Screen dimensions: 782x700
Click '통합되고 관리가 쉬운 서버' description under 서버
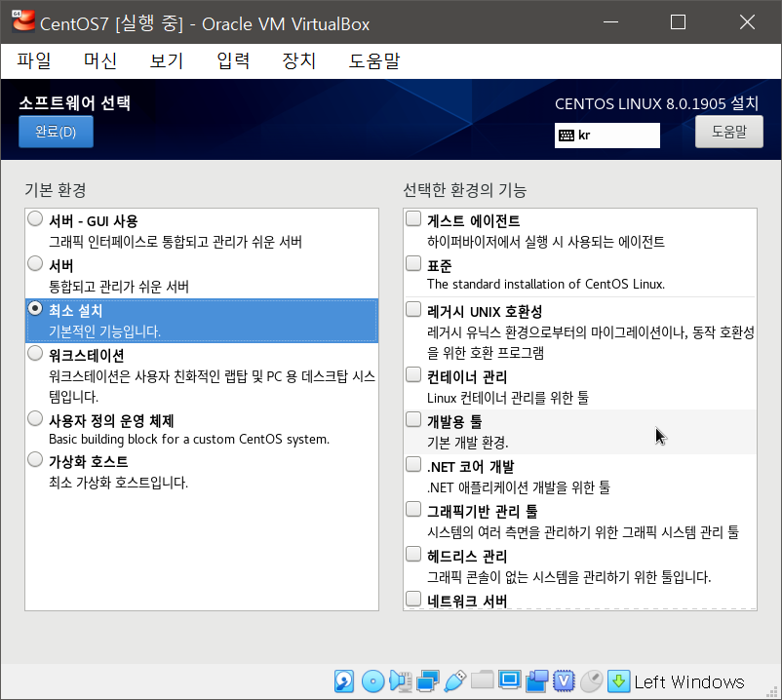pos(119,287)
